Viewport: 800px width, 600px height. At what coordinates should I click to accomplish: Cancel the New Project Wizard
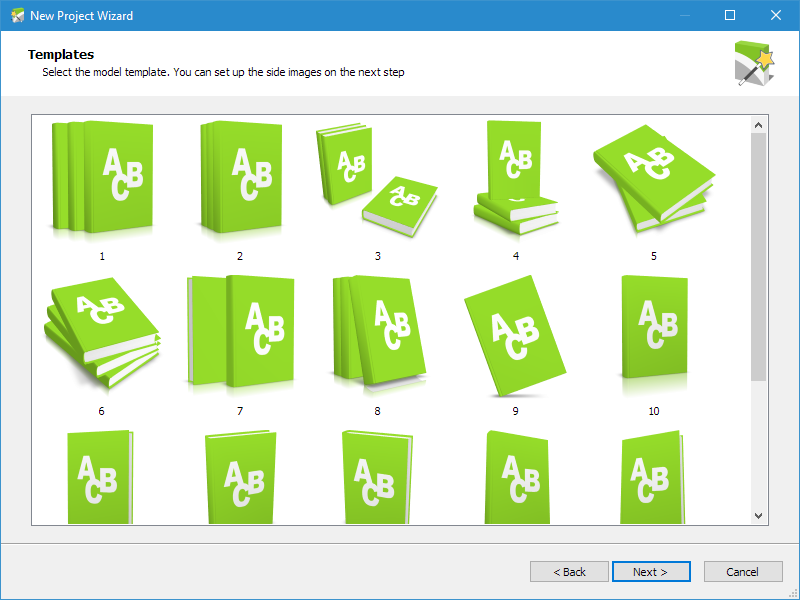[x=743, y=571]
